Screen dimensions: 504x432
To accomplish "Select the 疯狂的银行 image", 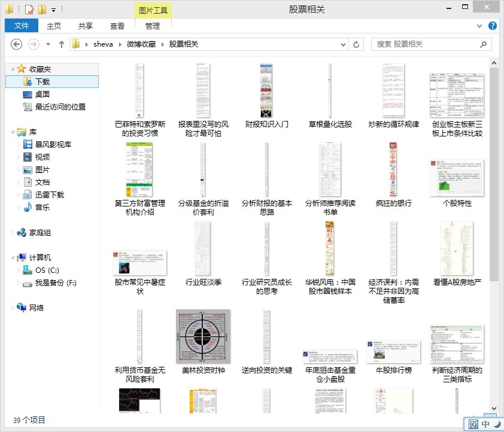I will [393, 175].
